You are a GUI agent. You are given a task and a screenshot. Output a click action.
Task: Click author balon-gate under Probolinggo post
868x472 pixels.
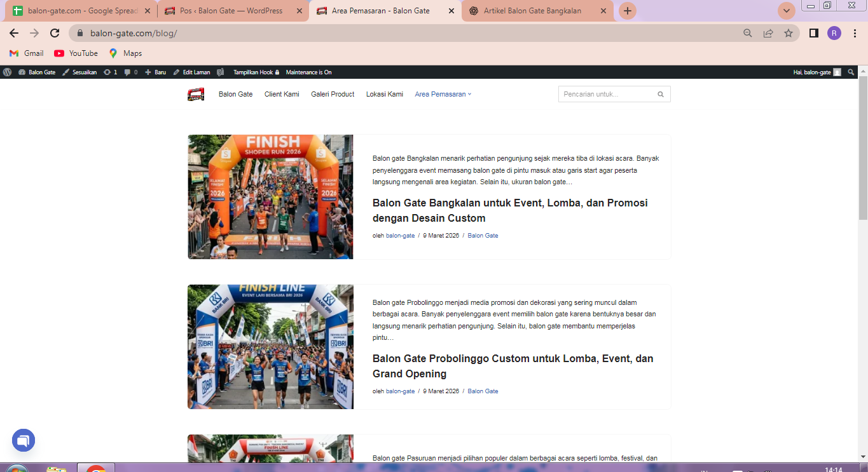[x=400, y=391]
